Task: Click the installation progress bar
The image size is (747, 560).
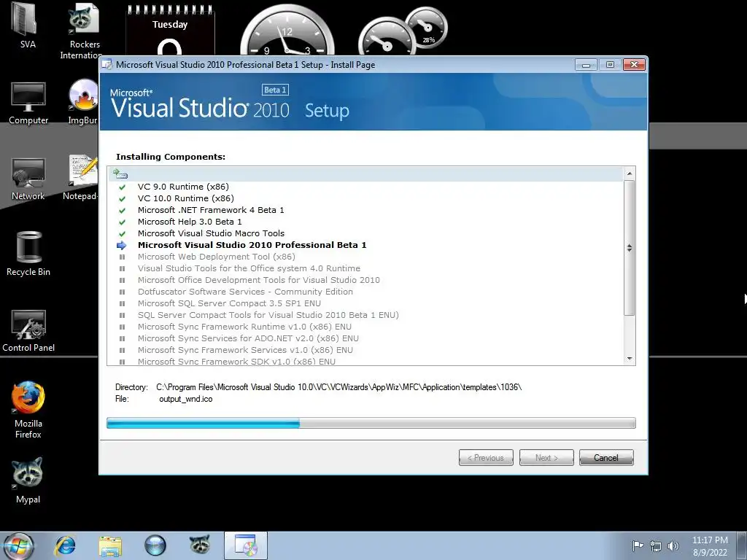Action: [x=371, y=423]
